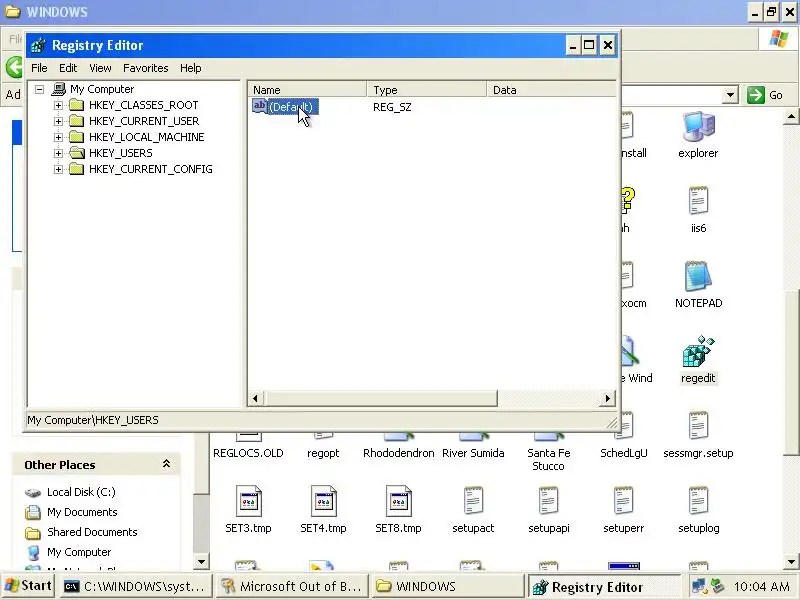
Task: Expand the HKEY_CURRENT_CONFIG key
Action: (58, 169)
